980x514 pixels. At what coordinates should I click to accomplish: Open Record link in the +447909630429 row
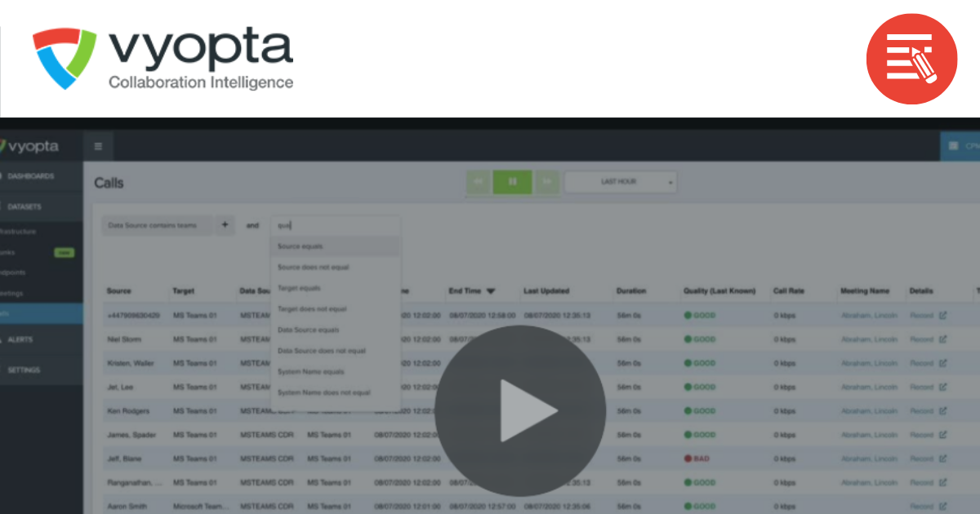pos(921,315)
